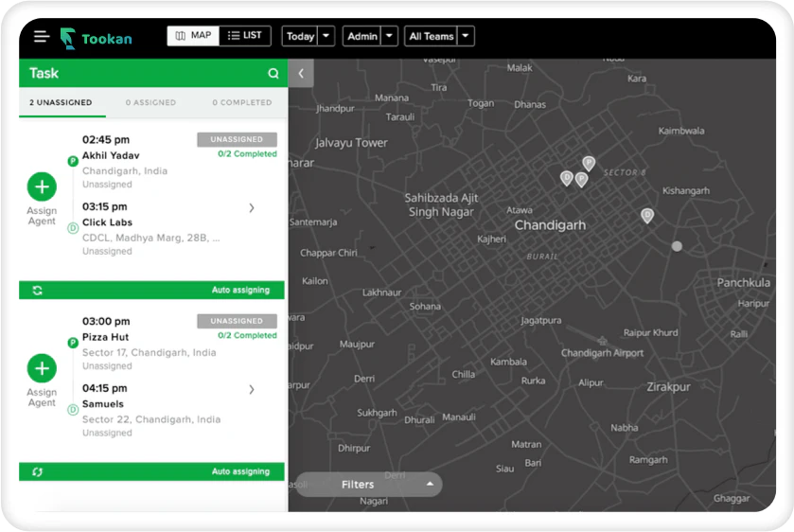
Task: Click refresh icon on first Auto assigning bar
Action: pos(38,291)
